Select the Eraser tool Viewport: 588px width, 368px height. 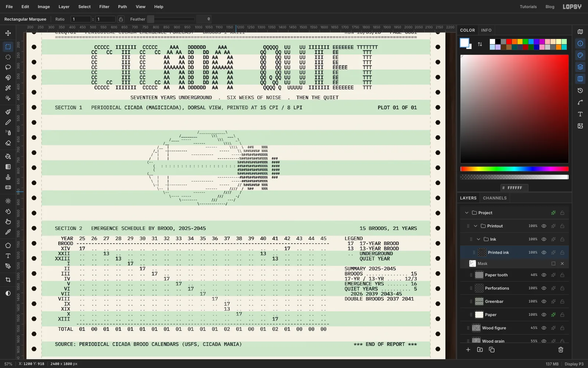(x=8, y=143)
